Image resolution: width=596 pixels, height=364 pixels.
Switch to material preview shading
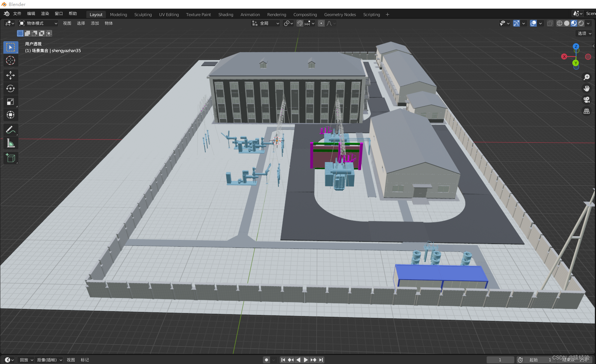pos(574,23)
